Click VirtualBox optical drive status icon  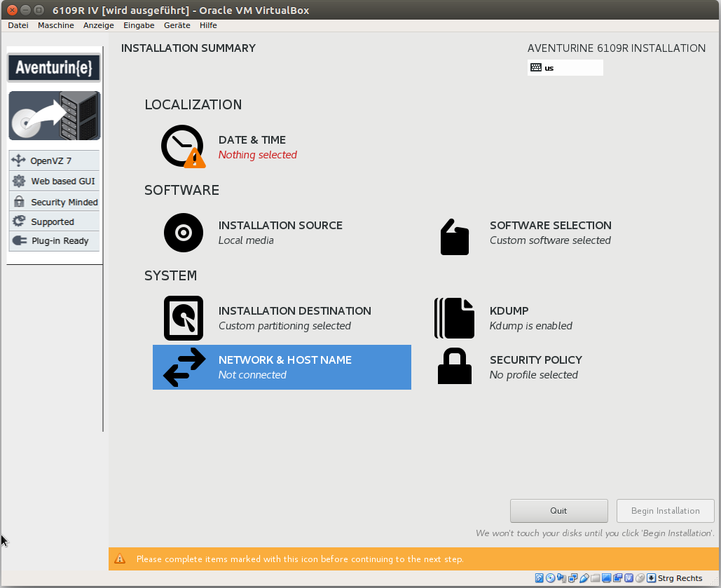[x=551, y=578]
